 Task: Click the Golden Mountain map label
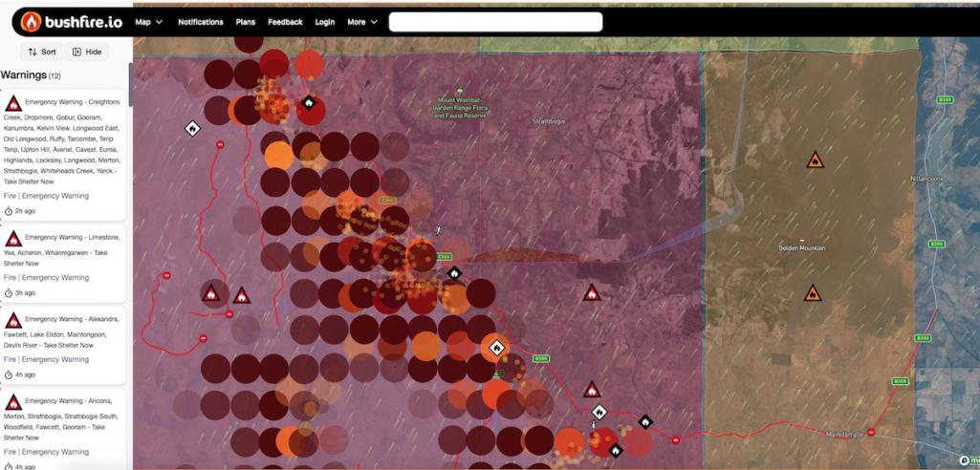801,247
